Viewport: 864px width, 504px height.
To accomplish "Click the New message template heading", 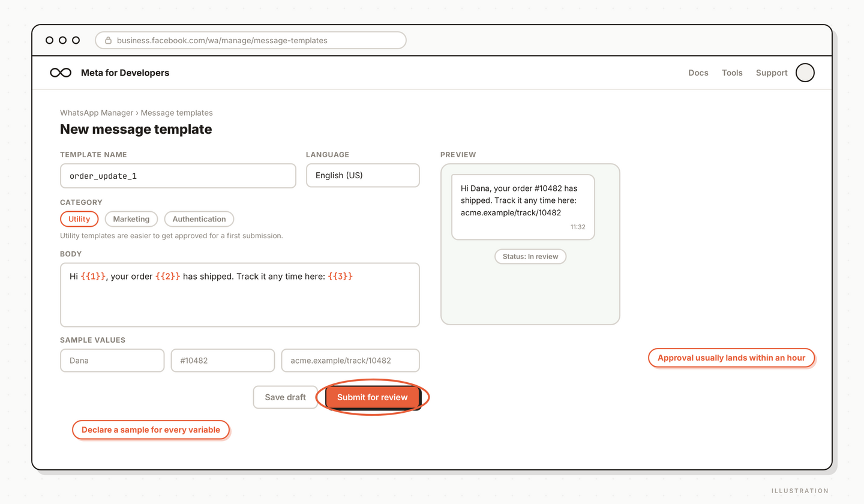I will click(x=136, y=129).
